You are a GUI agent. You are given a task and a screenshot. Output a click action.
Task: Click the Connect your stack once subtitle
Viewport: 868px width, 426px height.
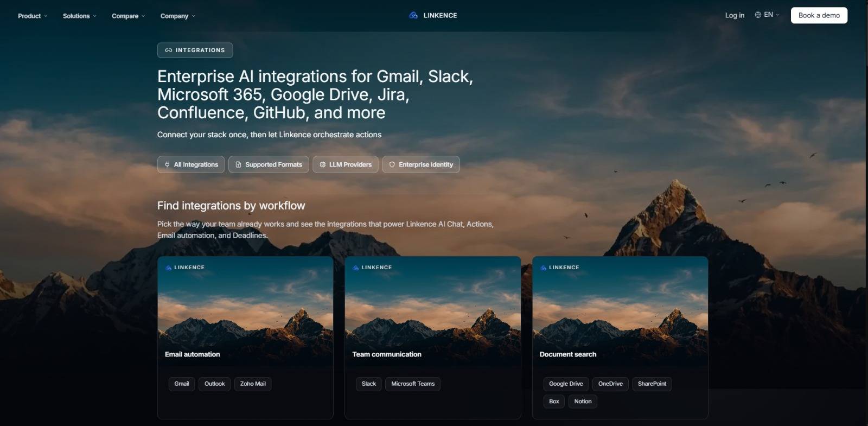point(269,135)
